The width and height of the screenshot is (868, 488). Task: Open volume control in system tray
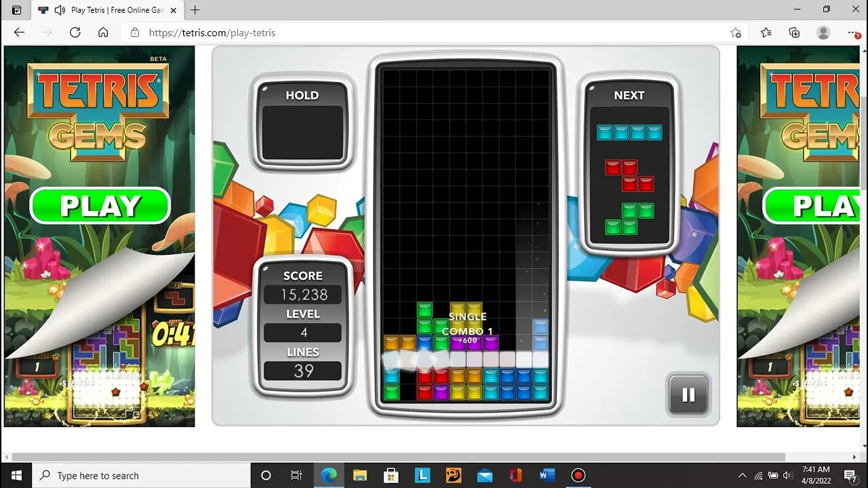click(x=787, y=475)
